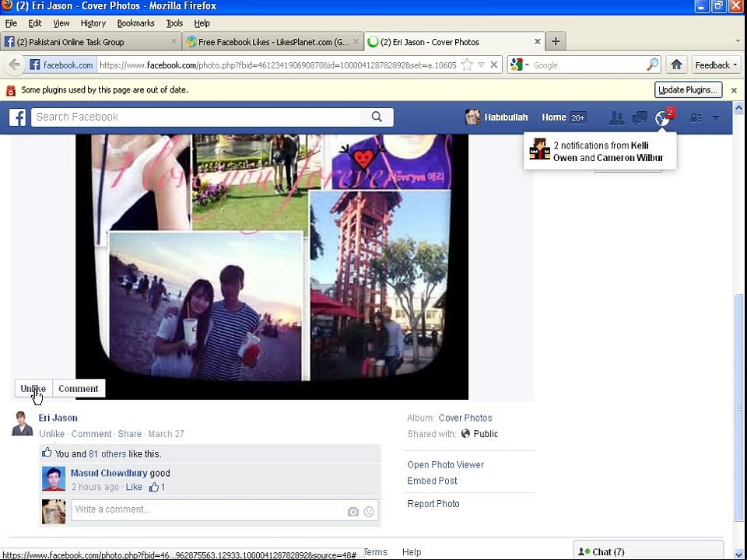Open the emoticon smiley picker icon

[x=369, y=512]
